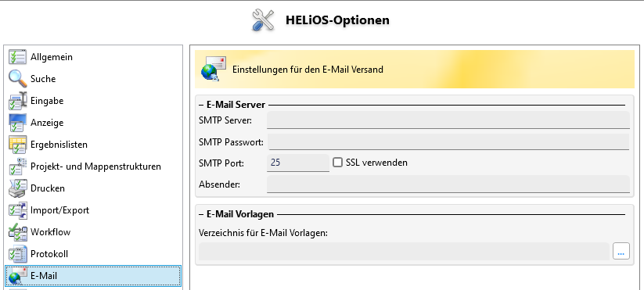Click the E-Mail Vorlagen directory path field
The image size is (644, 290).
click(x=404, y=251)
